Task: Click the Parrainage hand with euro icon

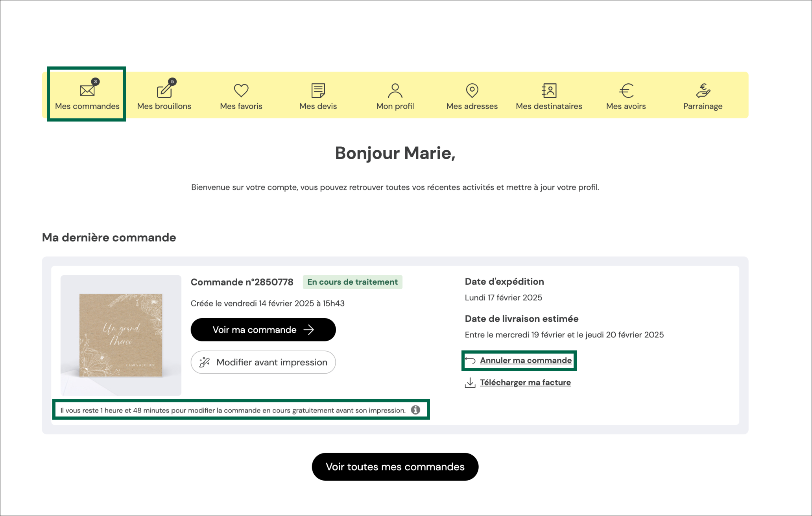Action: tap(703, 90)
